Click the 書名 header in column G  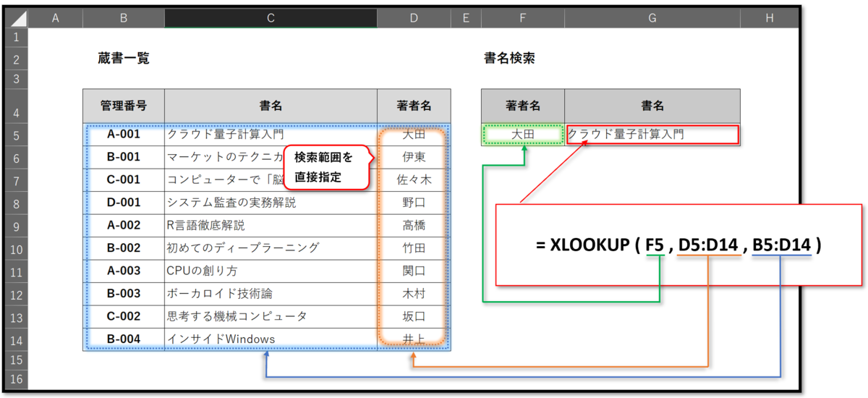pos(652,106)
